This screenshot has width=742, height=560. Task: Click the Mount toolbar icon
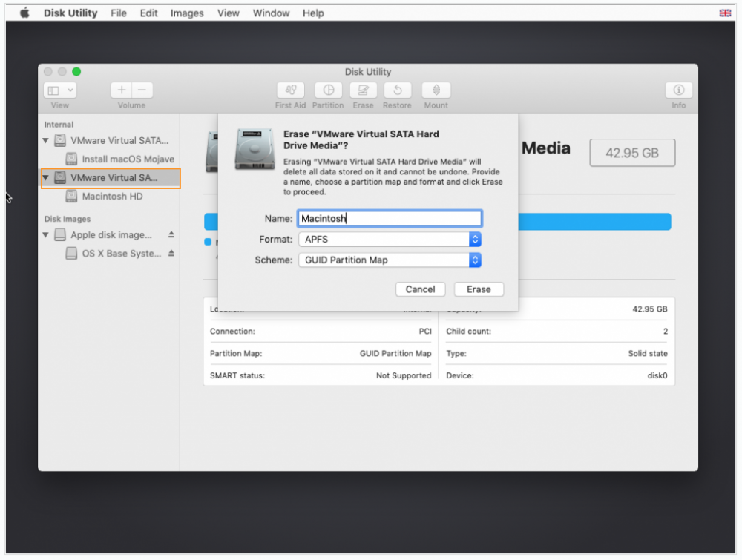(x=436, y=90)
